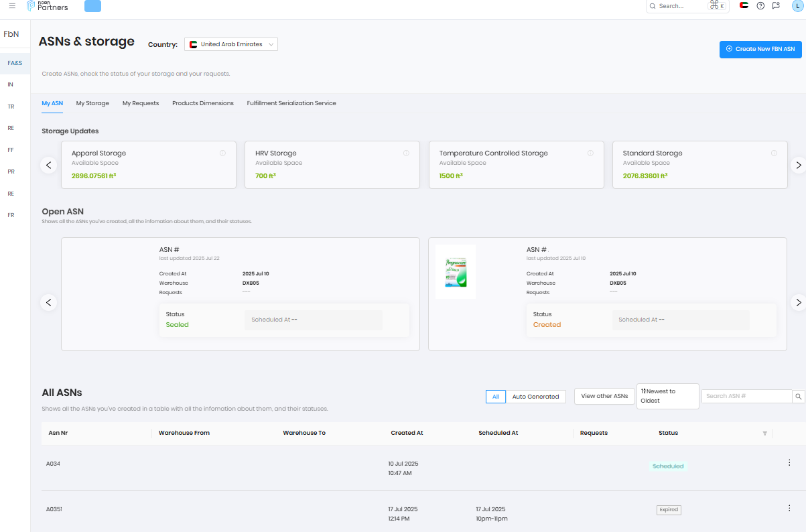Click the Apparel Storage card
Screen dimensions: 806x532
pyautogui.click(x=149, y=165)
